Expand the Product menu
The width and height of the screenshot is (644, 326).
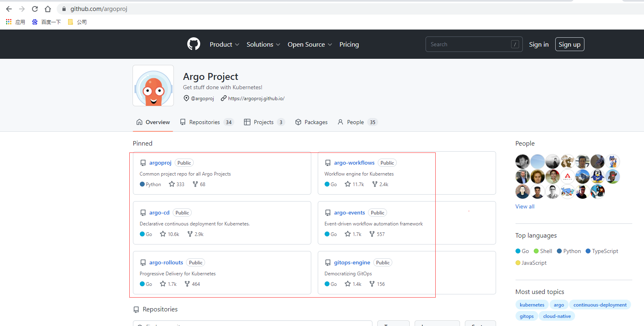(225, 45)
